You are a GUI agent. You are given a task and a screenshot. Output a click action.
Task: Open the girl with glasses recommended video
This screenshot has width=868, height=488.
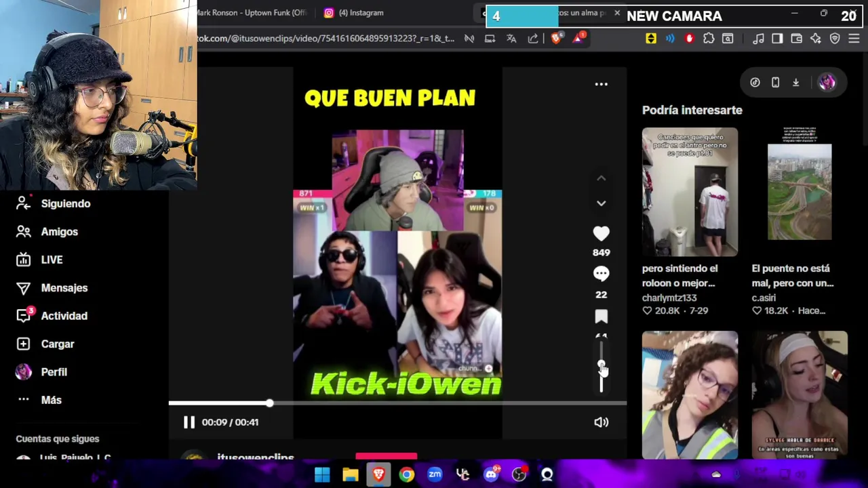(x=690, y=395)
